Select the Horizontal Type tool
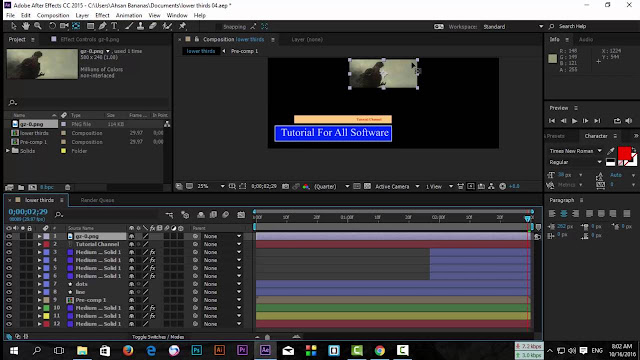The height and width of the screenshot is (360, 640). tap(115, 26)
